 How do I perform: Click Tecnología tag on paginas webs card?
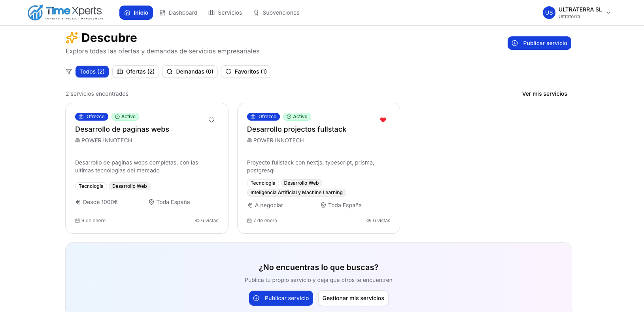click(91, 186)
